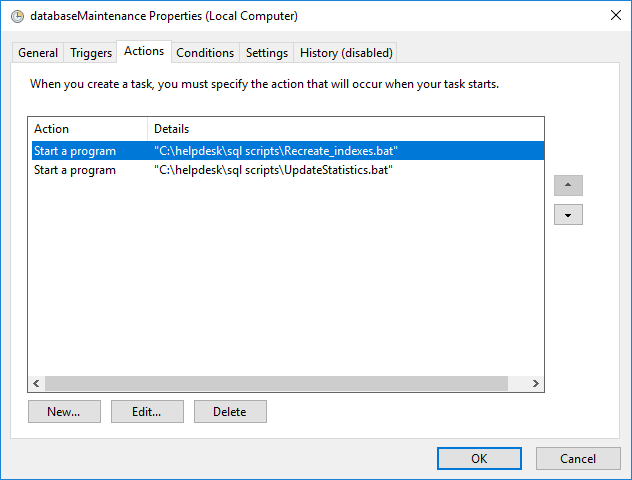Confirm changes with OK button

click(x=479, y=458)
